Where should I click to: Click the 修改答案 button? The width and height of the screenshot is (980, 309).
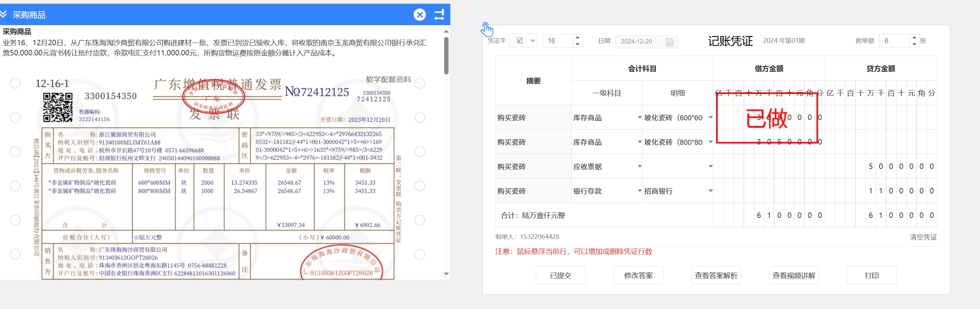638,275
